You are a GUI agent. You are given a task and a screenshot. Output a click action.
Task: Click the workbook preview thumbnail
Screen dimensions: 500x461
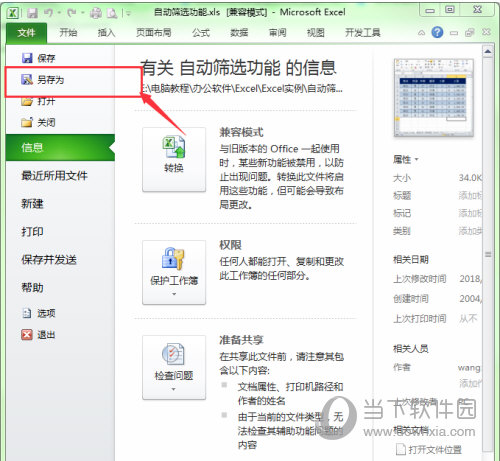pyautogui.click(x=434, y=98)
